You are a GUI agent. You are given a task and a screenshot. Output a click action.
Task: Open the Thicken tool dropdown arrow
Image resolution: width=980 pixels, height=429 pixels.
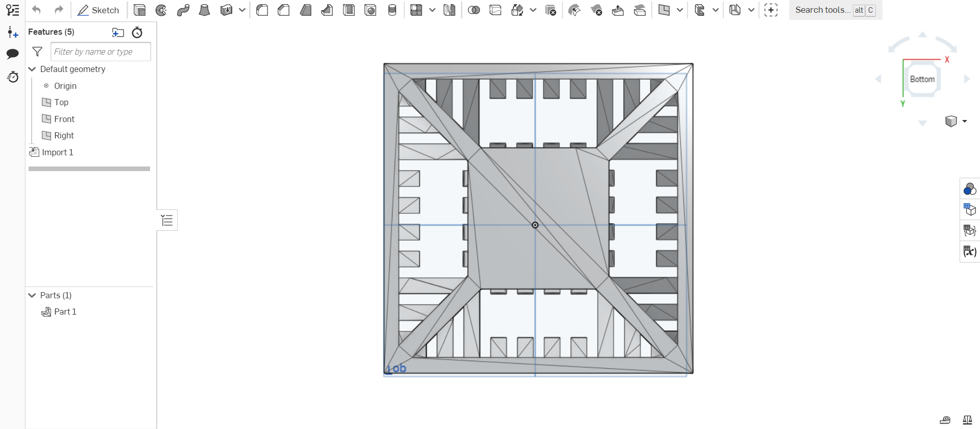click(242, 10)
